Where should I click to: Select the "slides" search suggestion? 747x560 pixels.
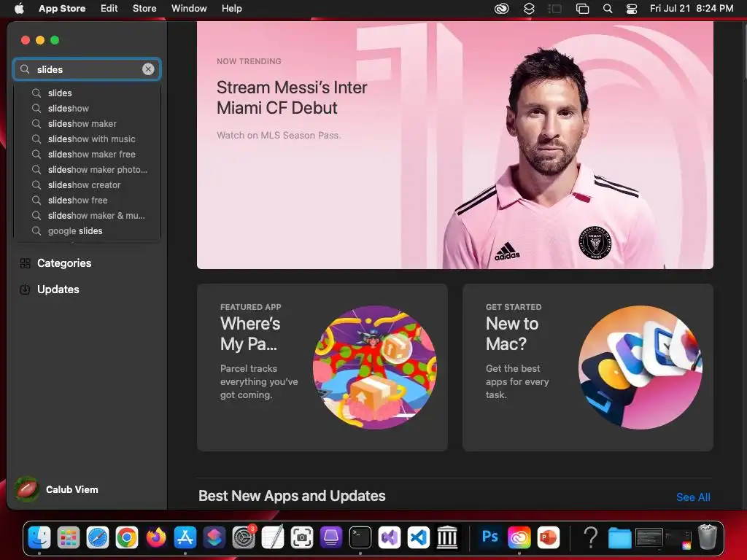click(87, 93)
